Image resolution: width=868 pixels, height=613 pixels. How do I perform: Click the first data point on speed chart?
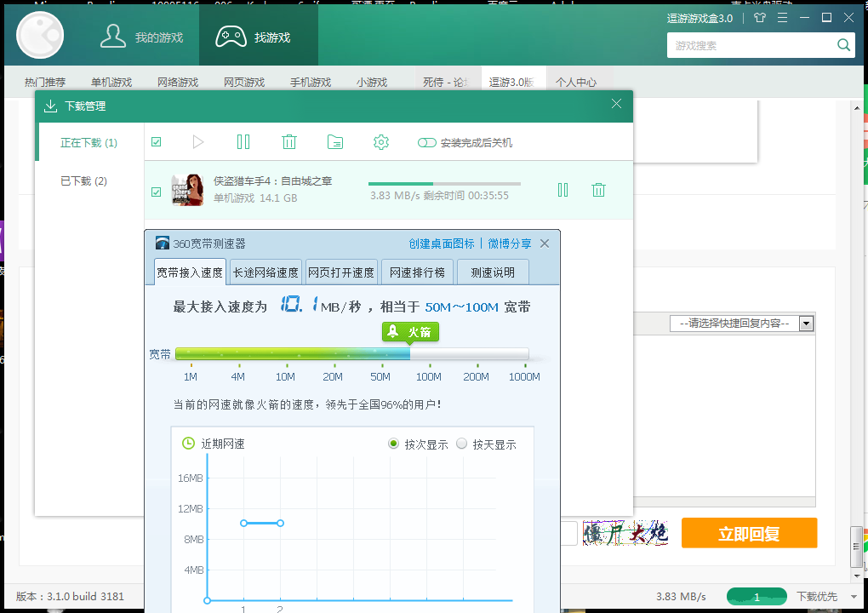pyautogui.click(x=243, y=524)
